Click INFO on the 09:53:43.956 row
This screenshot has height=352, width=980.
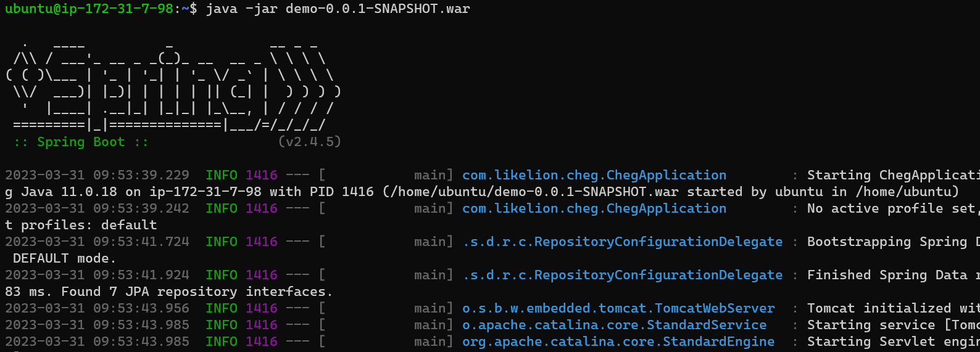222,308
